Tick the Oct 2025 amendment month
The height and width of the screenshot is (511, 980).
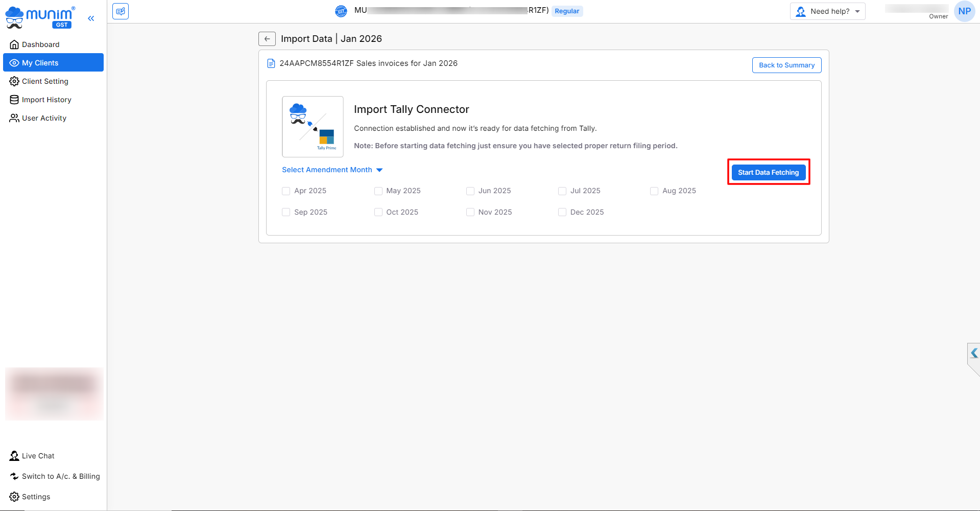378,212
